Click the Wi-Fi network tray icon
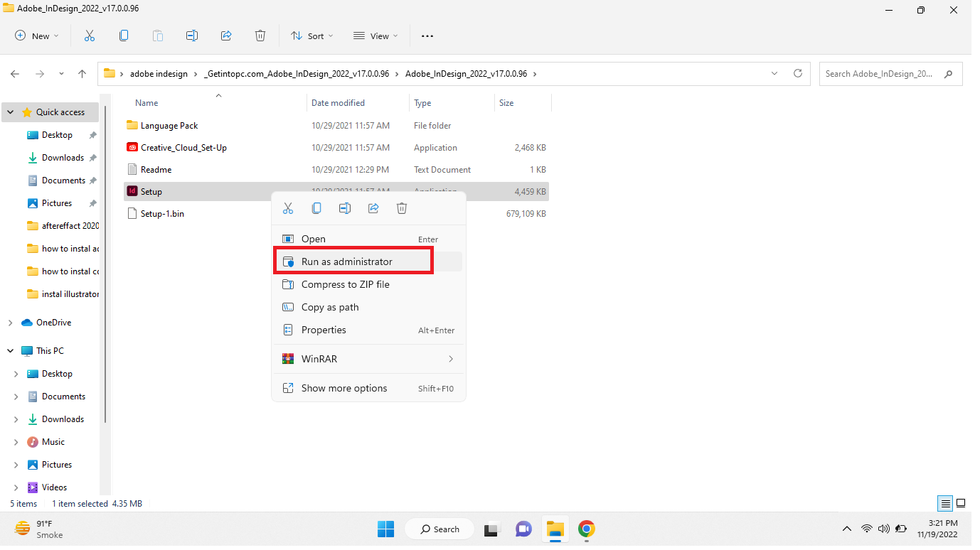Image resolution: width=980 pixels, height=550 pixels. tap(866, 529)
